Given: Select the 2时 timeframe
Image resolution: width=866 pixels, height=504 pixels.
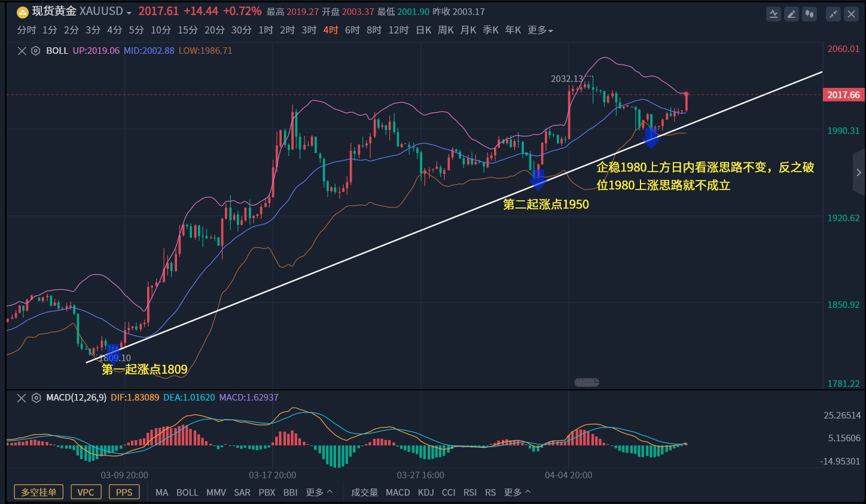Looking at the screenshot, I should pos(287,30).
